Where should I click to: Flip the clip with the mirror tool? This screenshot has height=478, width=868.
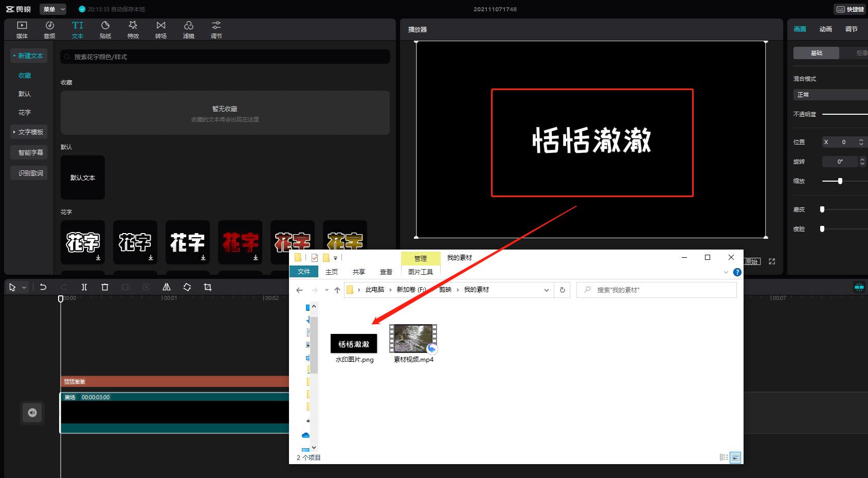[x=166, y=287]
